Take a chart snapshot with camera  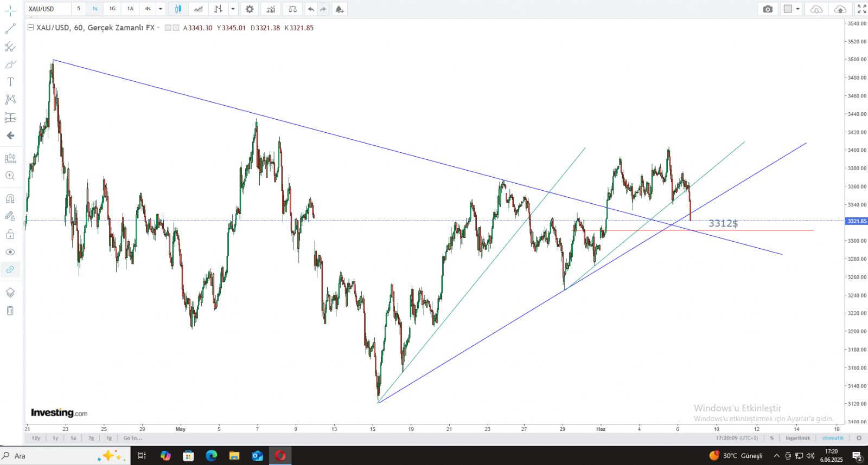768,9
